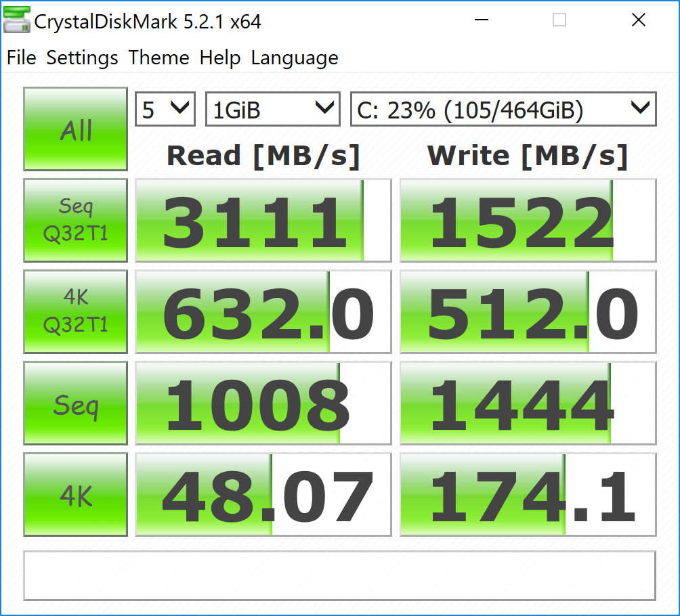Run the plain Seq test button
This screenshot has width=680, height=616.
tap(75, 403)
